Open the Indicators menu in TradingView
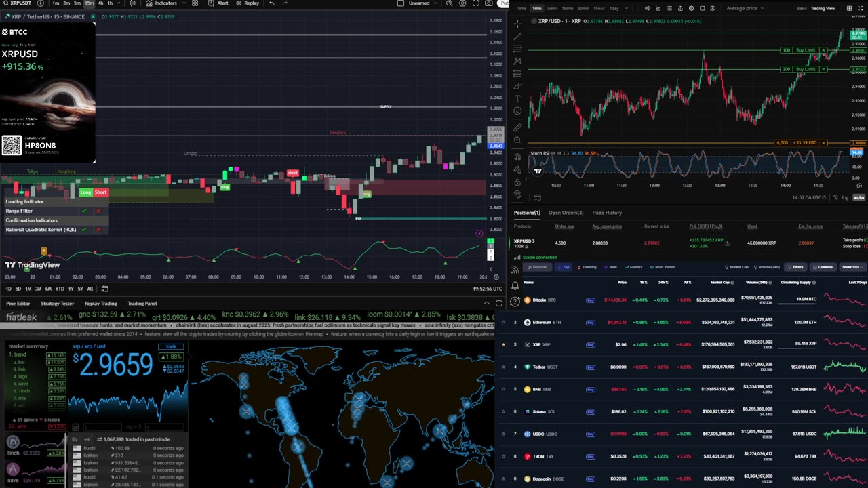The width and height of the screenshot is (868, 488). click(x=161, y=3)
